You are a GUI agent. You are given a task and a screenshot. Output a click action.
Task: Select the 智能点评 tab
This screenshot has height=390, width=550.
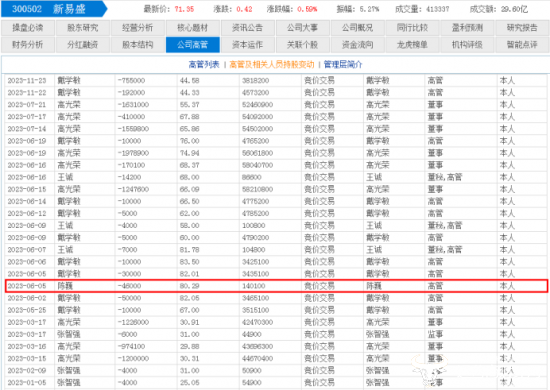click(522, 45)
